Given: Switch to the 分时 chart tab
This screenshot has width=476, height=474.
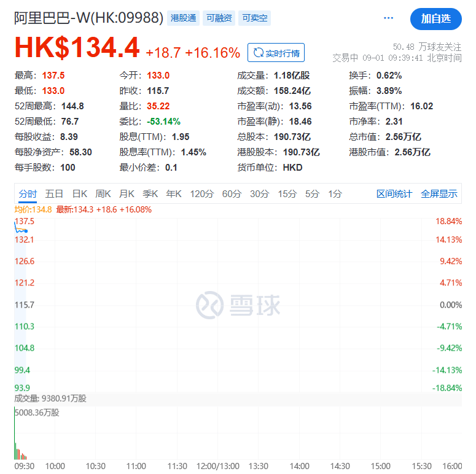Looking at the screenshot, I should (x=28, y=193).
